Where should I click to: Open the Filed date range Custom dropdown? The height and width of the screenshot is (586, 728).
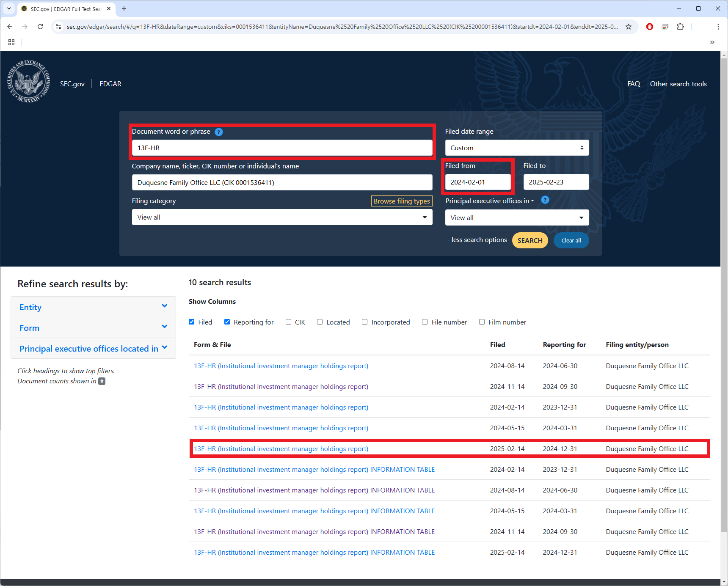point(517,148)
